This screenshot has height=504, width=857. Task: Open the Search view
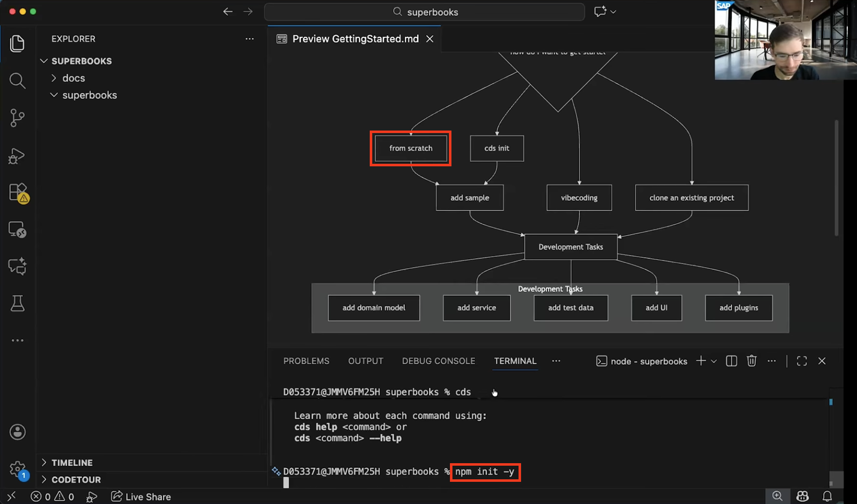point(17,81)
